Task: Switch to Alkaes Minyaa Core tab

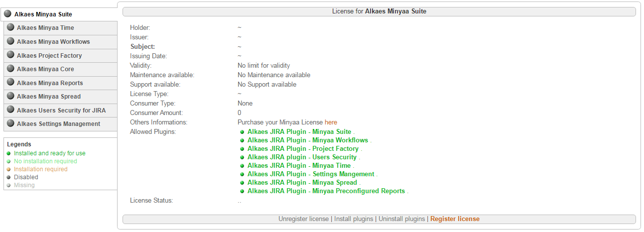Action: pos(61,69)
